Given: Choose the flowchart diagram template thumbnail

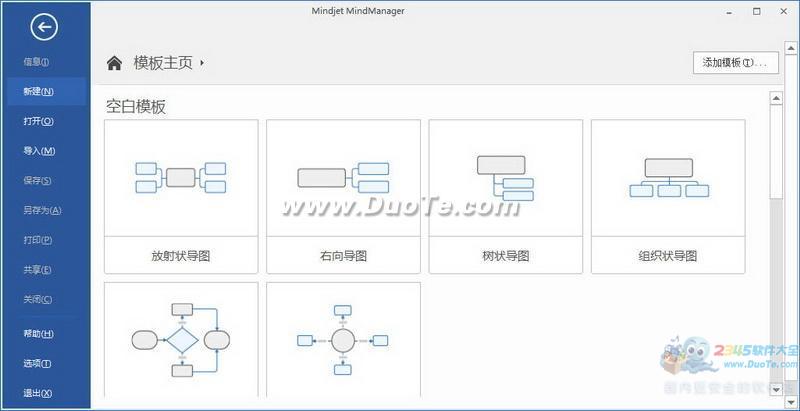Looking at the screenshot, I should (x=181, y=340).
